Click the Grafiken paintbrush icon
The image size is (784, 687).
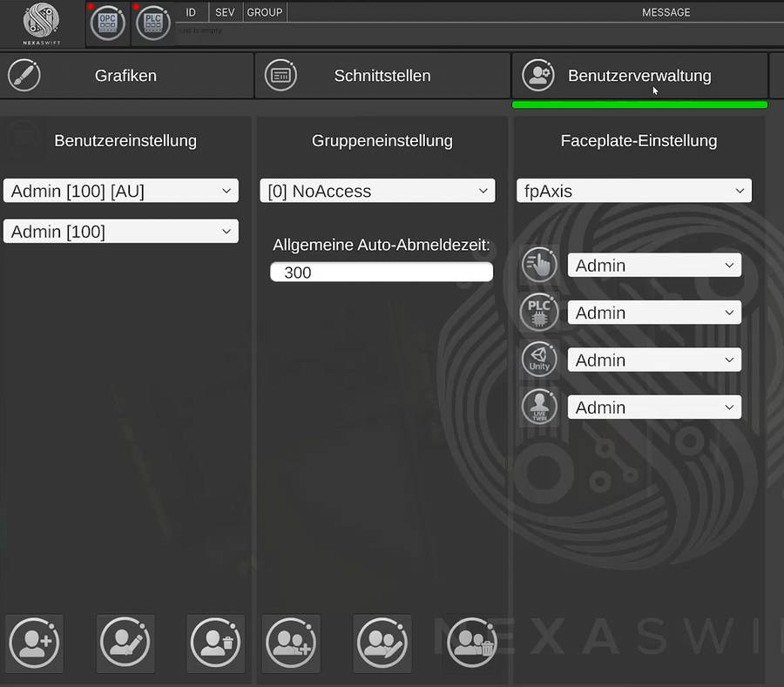tap(24, 76)
